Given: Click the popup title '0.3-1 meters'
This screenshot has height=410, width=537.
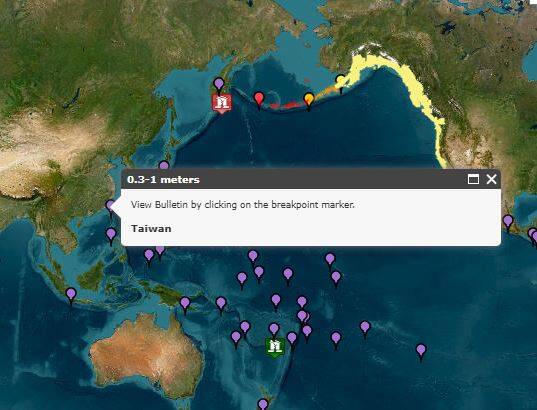Looking at the screenshot, I should point(163,179).
